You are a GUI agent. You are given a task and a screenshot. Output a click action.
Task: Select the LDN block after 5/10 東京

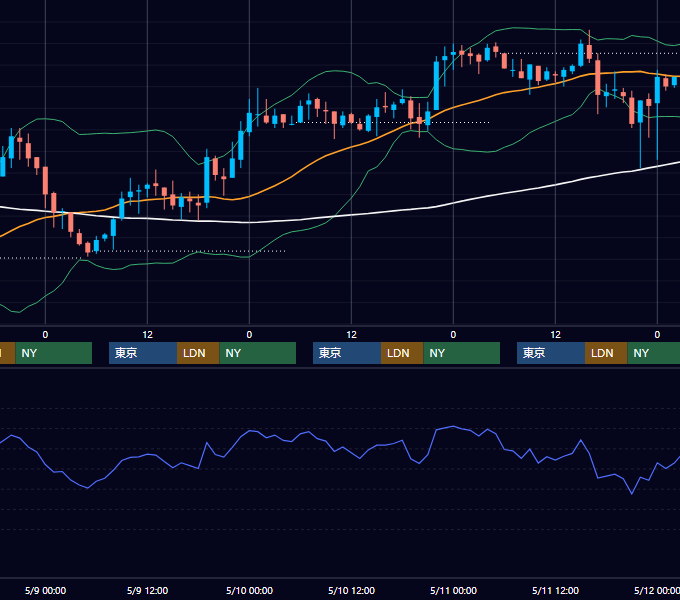coord(402,353)
